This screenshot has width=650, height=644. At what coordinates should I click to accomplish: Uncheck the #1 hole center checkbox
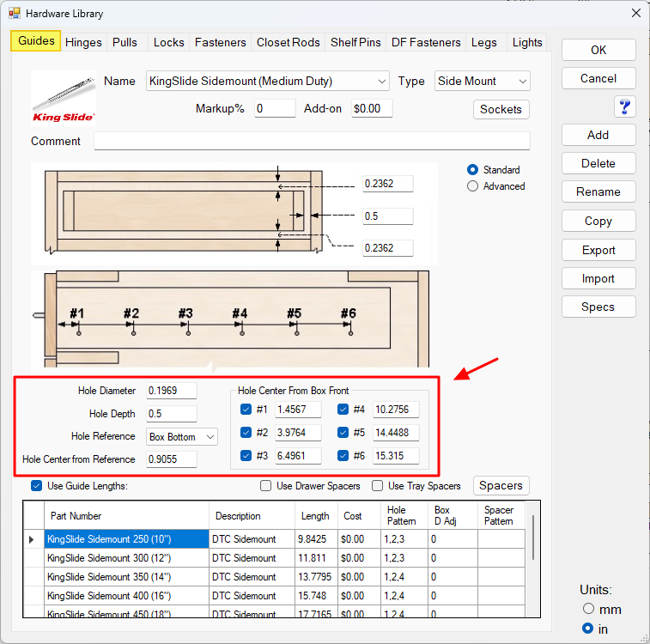(247, 410)
